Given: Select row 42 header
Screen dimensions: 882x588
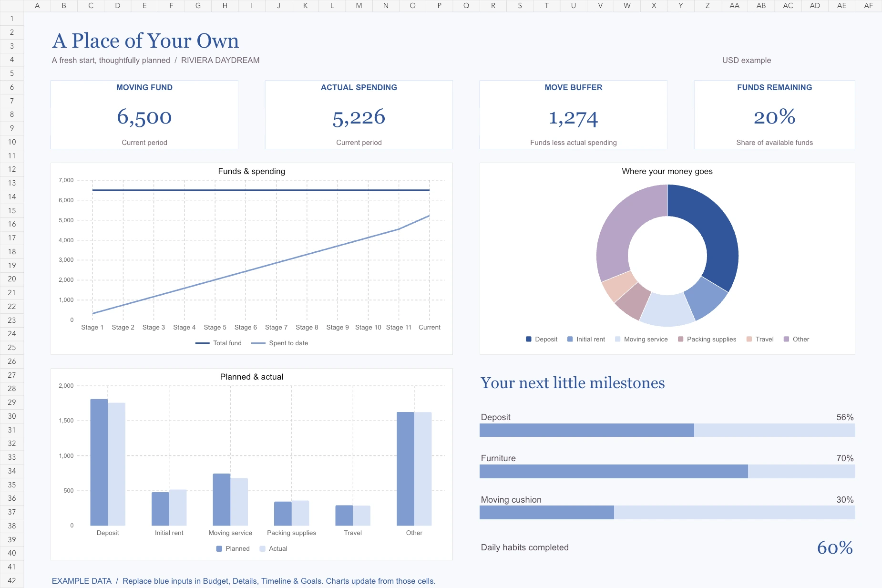Looking at the screenshot, I should [x=12, y=581].
